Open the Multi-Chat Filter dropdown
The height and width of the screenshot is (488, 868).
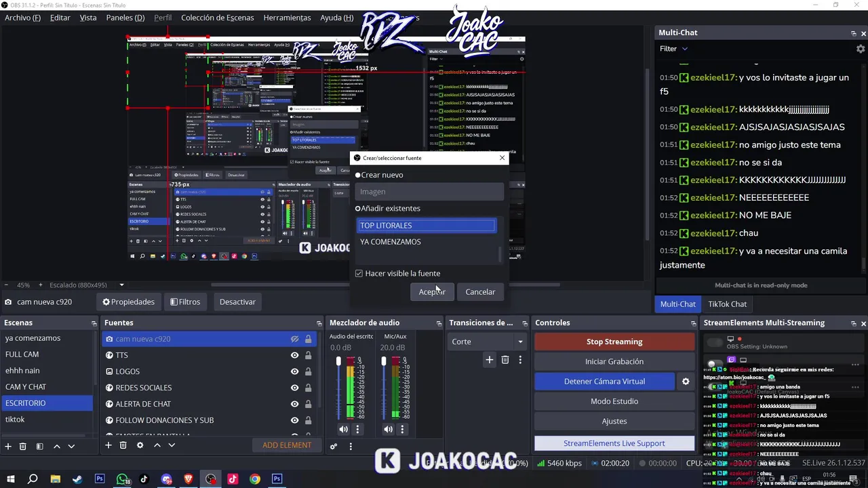[673, 49]
